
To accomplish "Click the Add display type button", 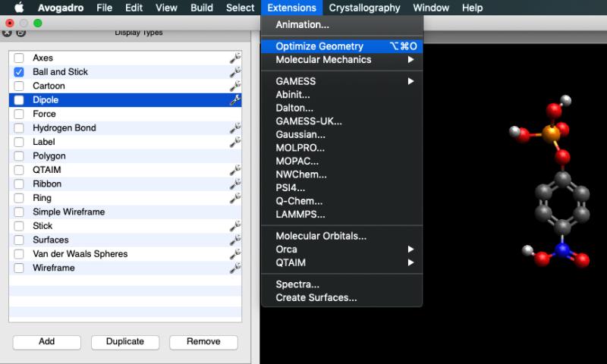I will (47, 342).
